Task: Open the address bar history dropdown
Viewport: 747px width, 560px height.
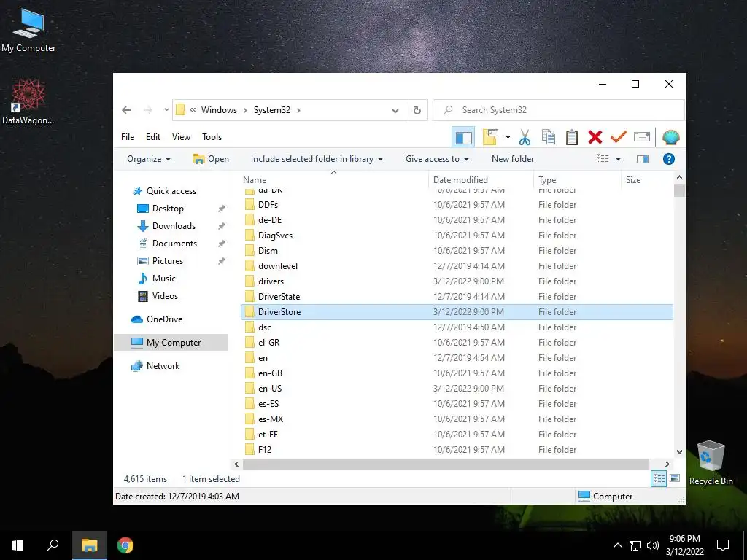Action: tap(395, 111)
